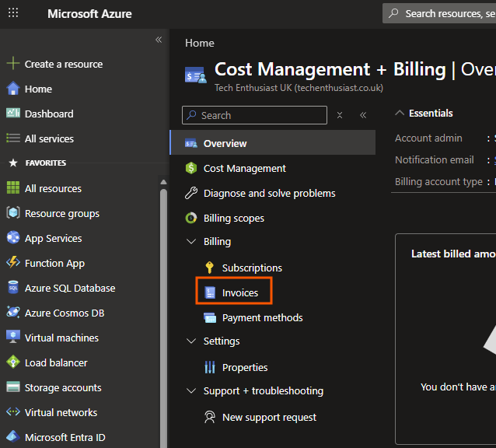Collapse the Support + troubleshooting chevron
Viewport: 496px width, 448px height.
[x=191, y=390]
